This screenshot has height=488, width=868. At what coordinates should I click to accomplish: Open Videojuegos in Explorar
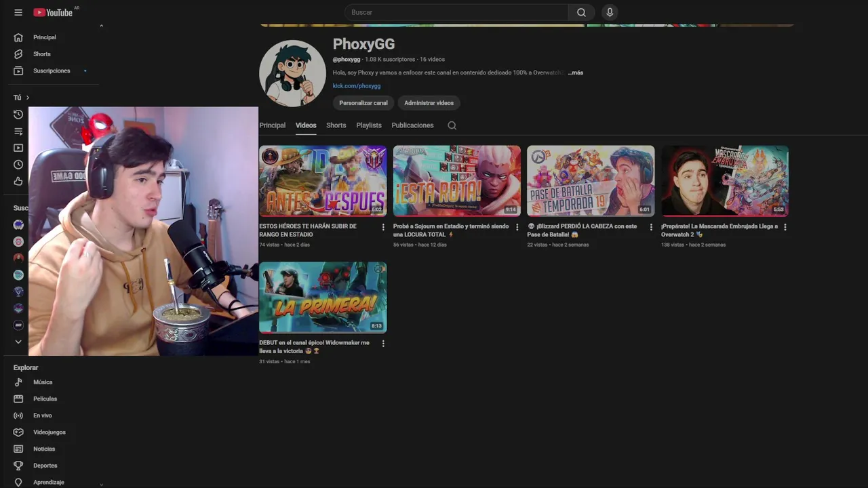click(51, 432)
